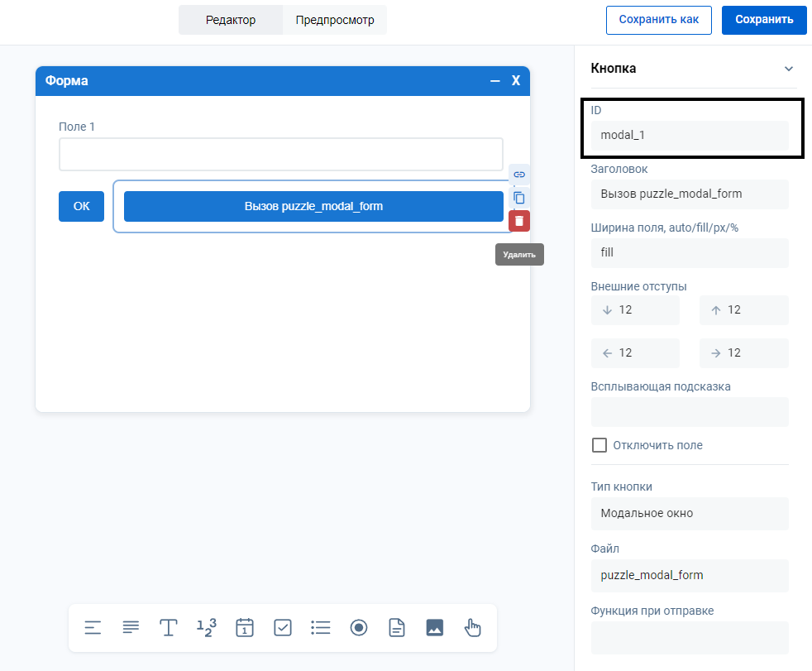Image resolution: width=812 pixels, height=671 pixels.
Task: Enable the 'Отключить поле' checkbox
Action: (599, 445)
